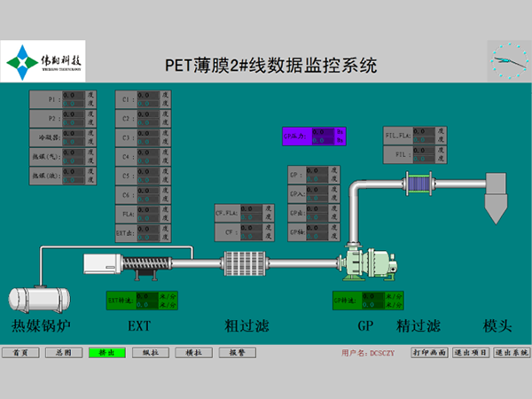Click the 退出项目 exit project button

(x=470, y=352)
